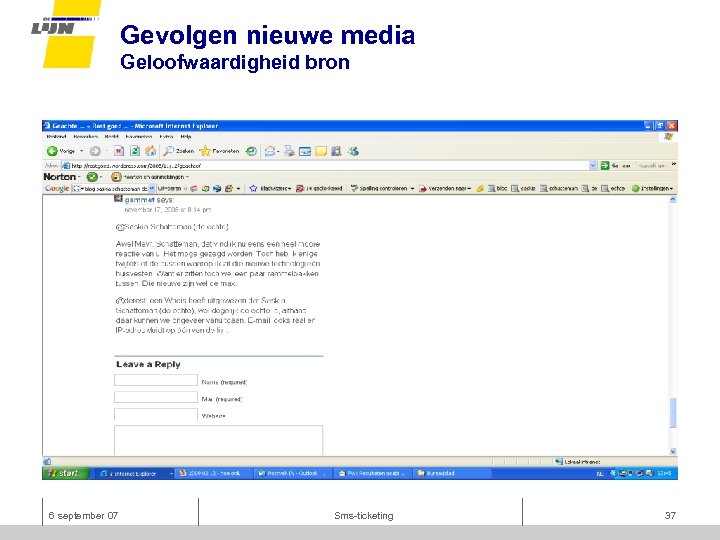Click the Stop loading icon
720x540 pixels.
[x=119, y=151]
